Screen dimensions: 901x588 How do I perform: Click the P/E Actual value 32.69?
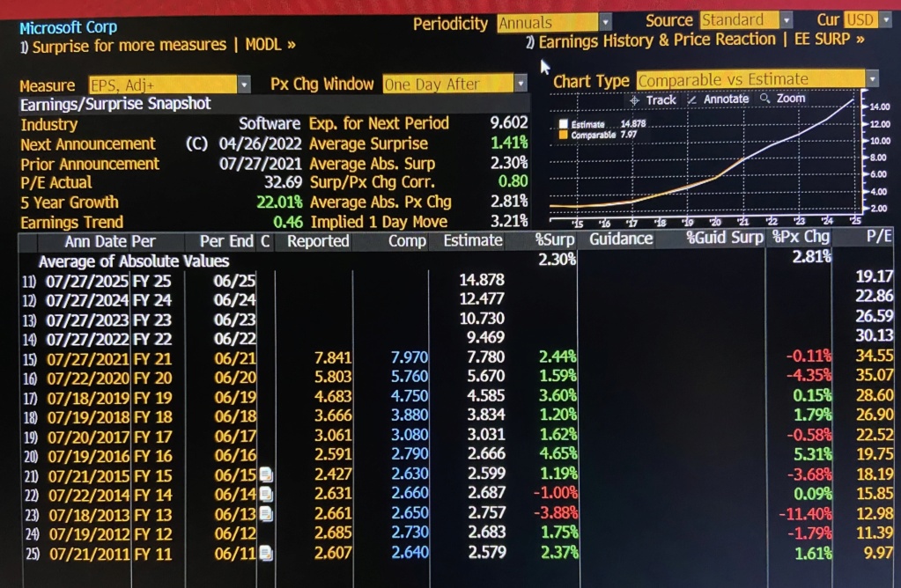click(x=283, y=182)
